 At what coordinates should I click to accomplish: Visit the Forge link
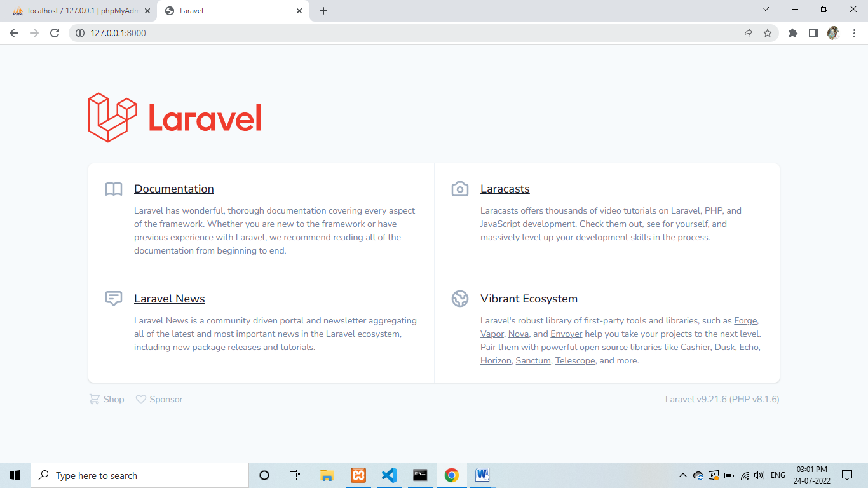(x=745, y=321)
